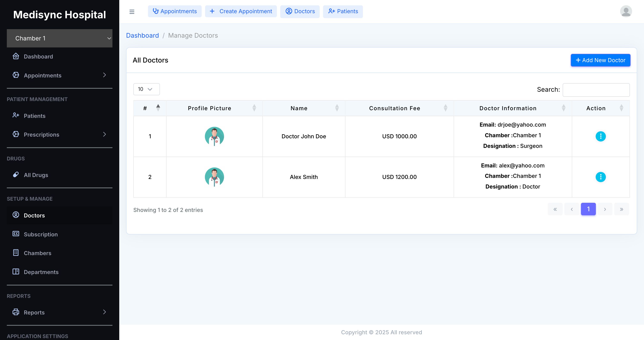Screen dimensions: 644x340
Task: Open All Drugs in sidebar
Action: [36, 175]
